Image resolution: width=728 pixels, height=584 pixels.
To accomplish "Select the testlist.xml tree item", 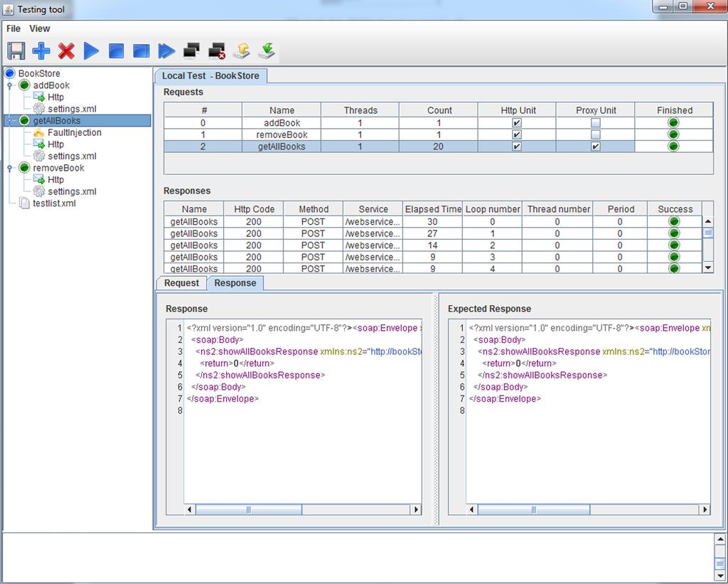I will (x=54, y=203).
